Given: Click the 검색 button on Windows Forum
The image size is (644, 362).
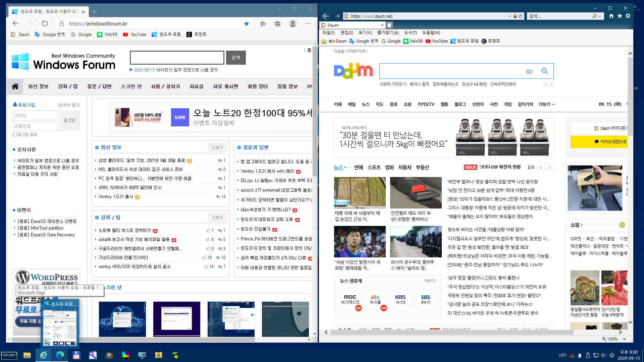Looking at the screenshot, I should coord(236,58).
